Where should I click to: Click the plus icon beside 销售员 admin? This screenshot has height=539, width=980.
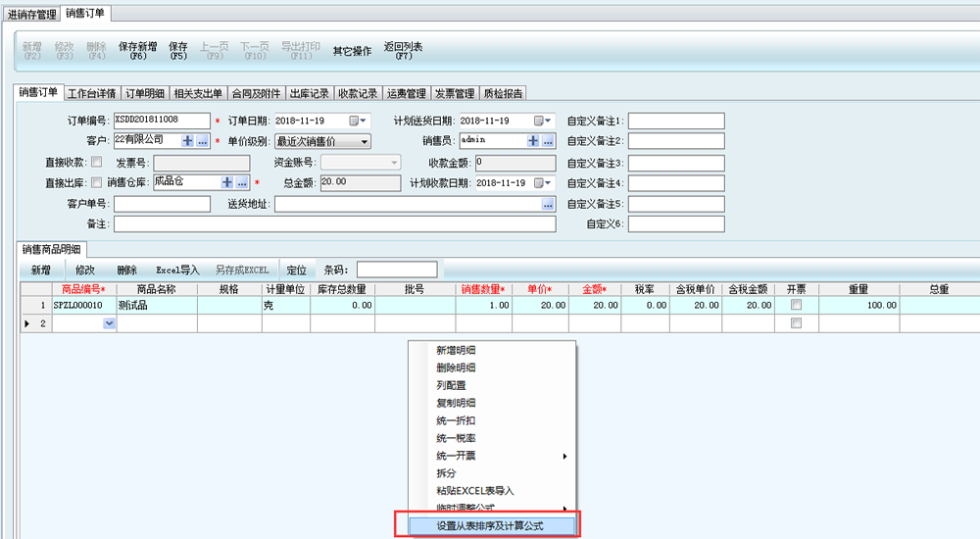(x=534, y=141)
